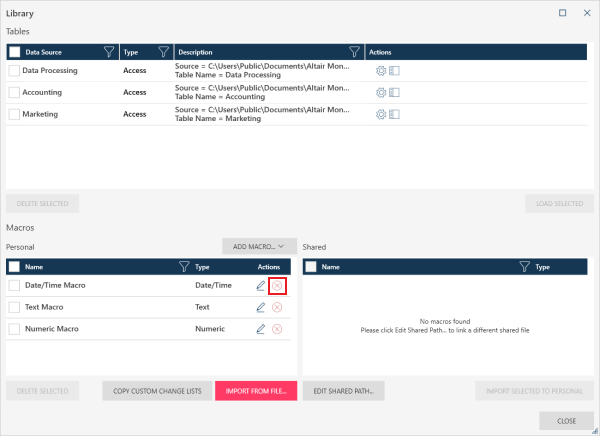Filter tables by Data Source column

coord(110,51)
